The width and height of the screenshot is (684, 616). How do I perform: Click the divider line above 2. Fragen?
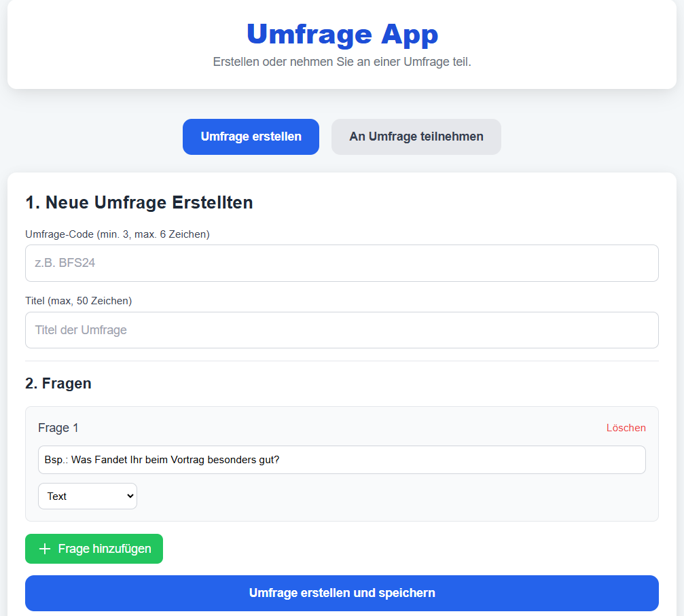[342, 361]
